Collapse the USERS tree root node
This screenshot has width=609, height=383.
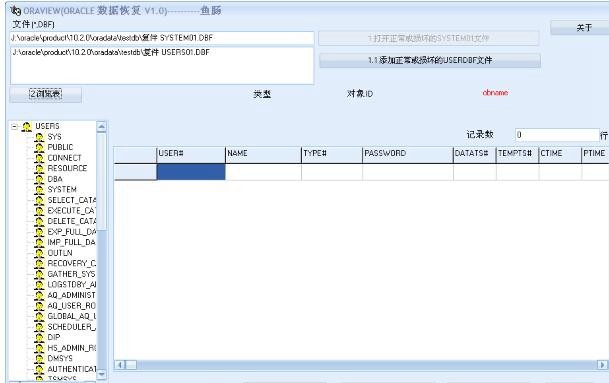[x=15, y=127]
